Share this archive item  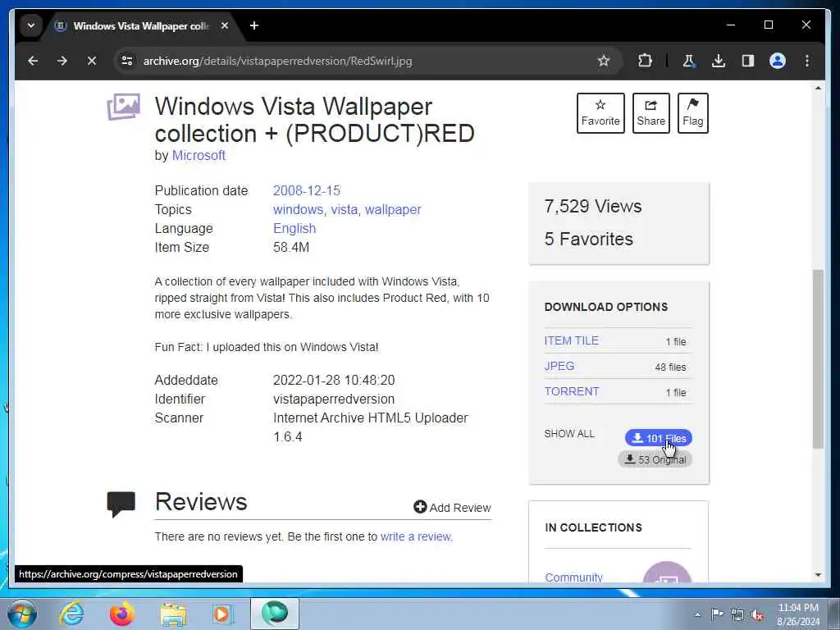coord(651,113)
